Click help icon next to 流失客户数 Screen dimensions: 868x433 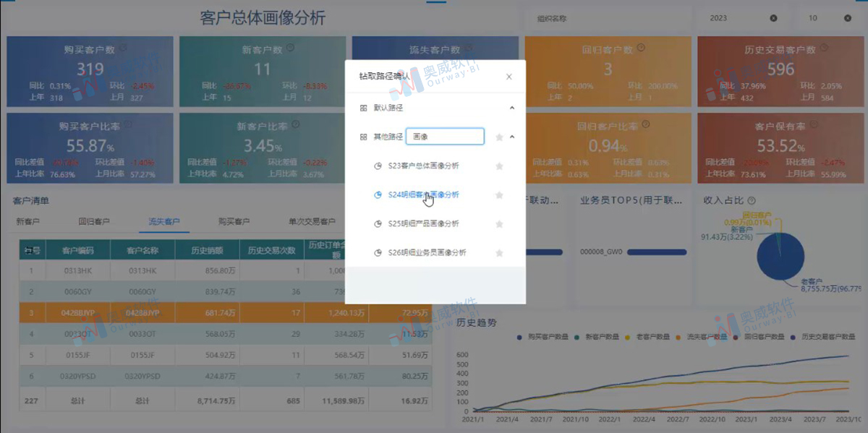469,48
